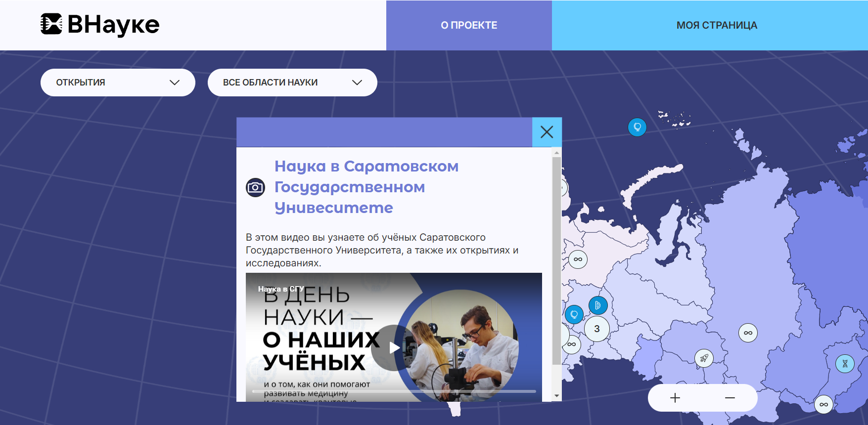Select the DNA helix map marker
868x425 pixels.
coord(845,364)
